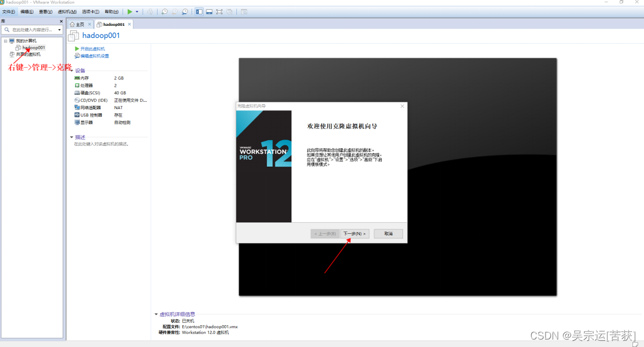Toggle the thumbnail bar view icon
644x347 pixels.
coord(209,12)
